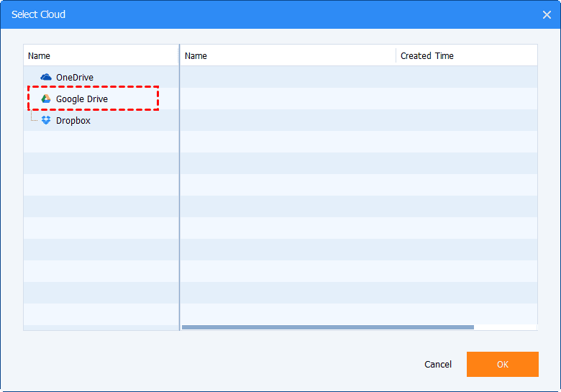Viewport: 561px width, 392px height.
Task: Click divider between Name and Created Time headers
Action: coord(396,55)
